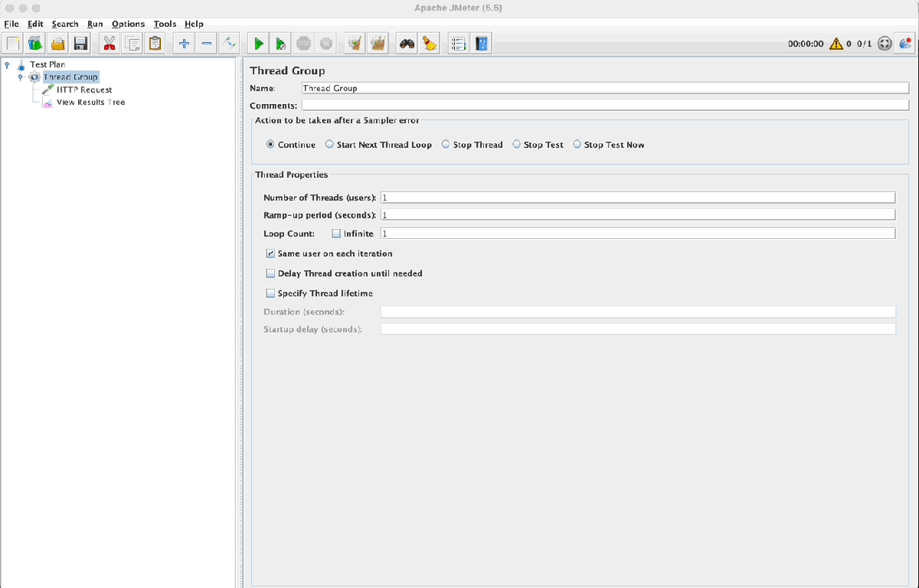
Task: Open the Options menu
Action: (x=128, y=24)
